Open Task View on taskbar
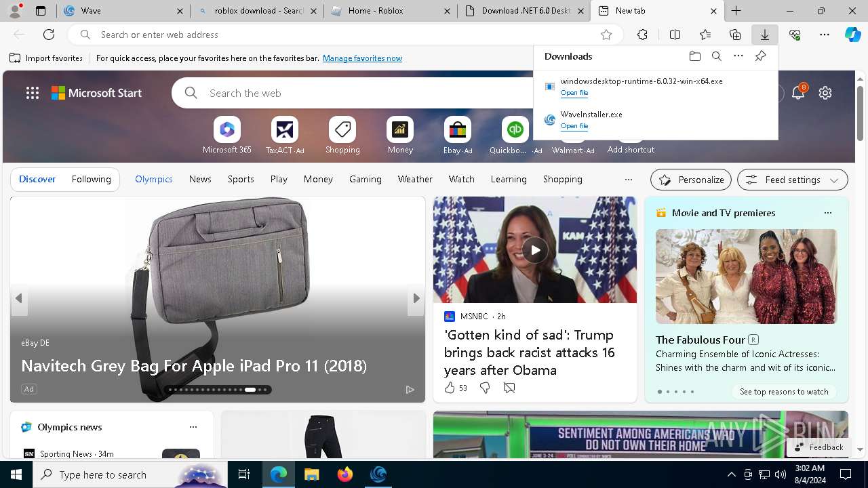Screen dimensions: 868x488 244,474
